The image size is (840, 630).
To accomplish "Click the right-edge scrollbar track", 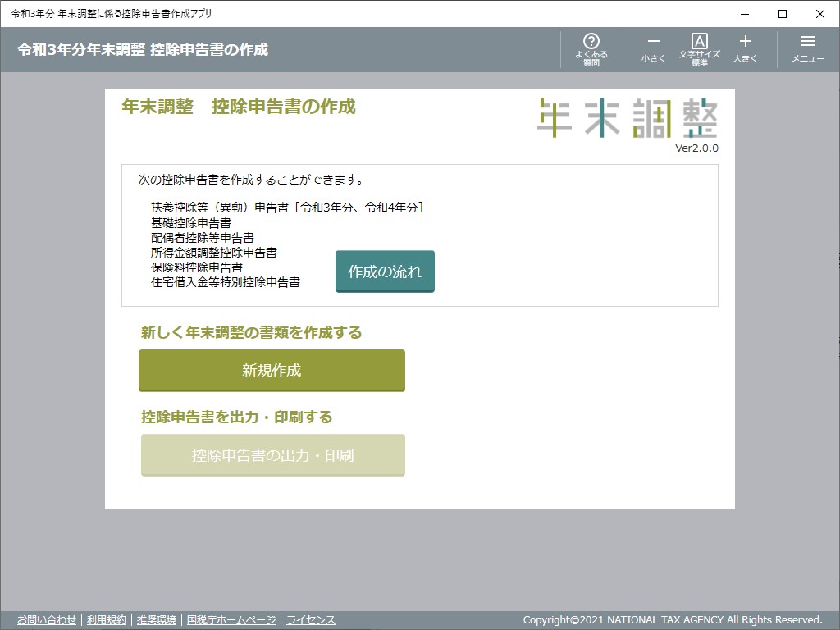I will pos(835,328).
